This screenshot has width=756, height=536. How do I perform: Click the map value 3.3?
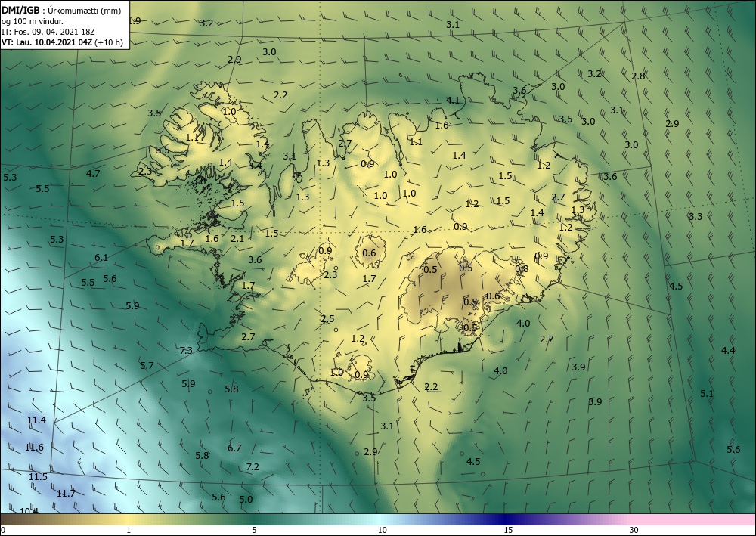point(696,216)
